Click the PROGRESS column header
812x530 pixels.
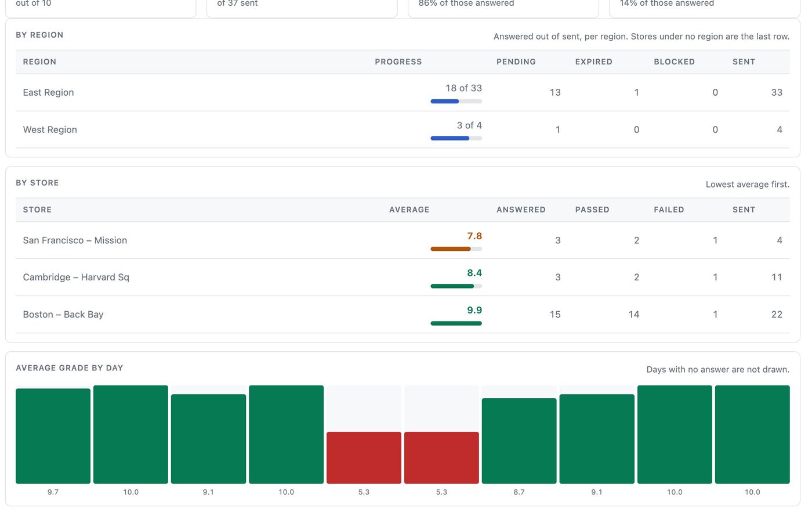[x=398, y=62]
